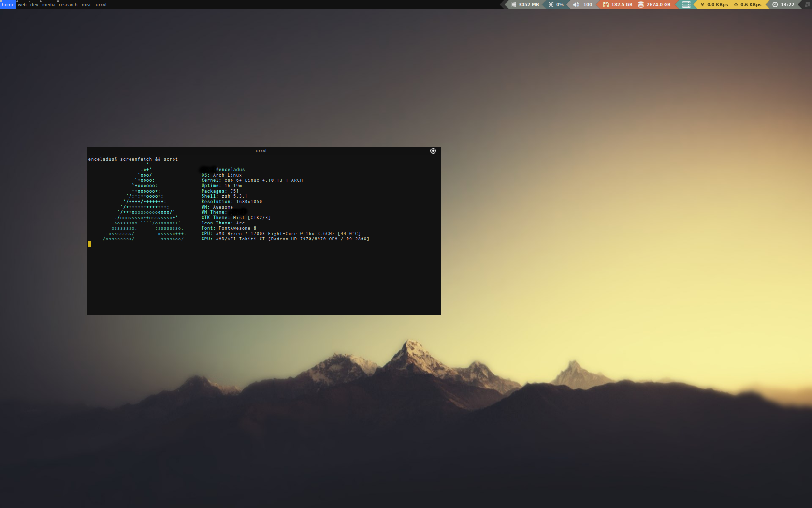Click the 0% CPU usage value
The width and height of the screenshot is (812, 508).
pos(560,4)
